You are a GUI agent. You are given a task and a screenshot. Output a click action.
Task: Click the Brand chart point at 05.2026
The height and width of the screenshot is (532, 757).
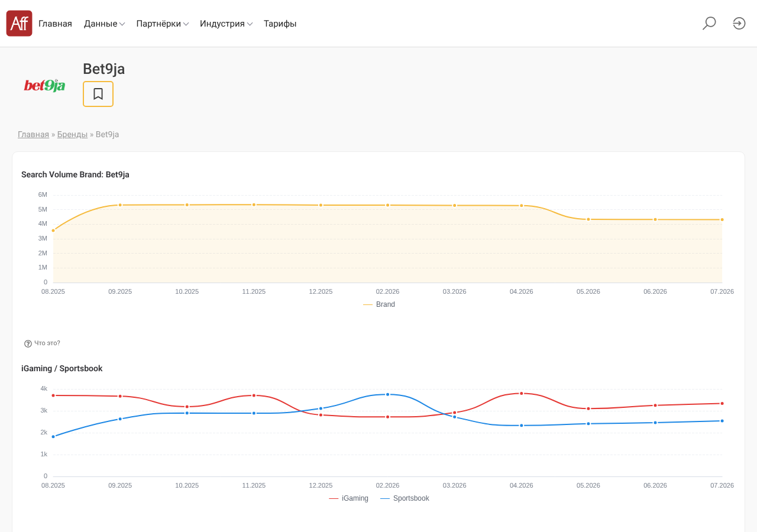pyautogui.click(x=588, y=219)
